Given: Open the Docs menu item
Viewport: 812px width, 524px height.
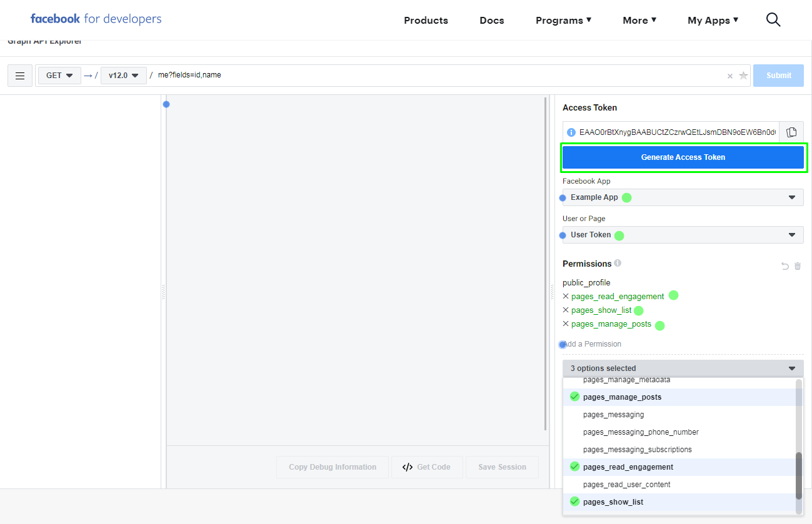Looking at the screenshot, I should point(492,20).
